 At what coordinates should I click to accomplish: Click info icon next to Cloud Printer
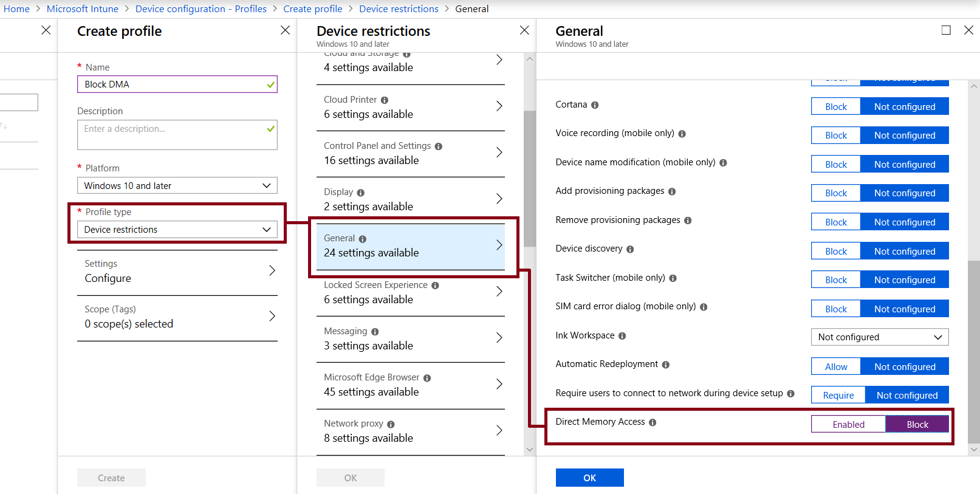pos(385,100)
